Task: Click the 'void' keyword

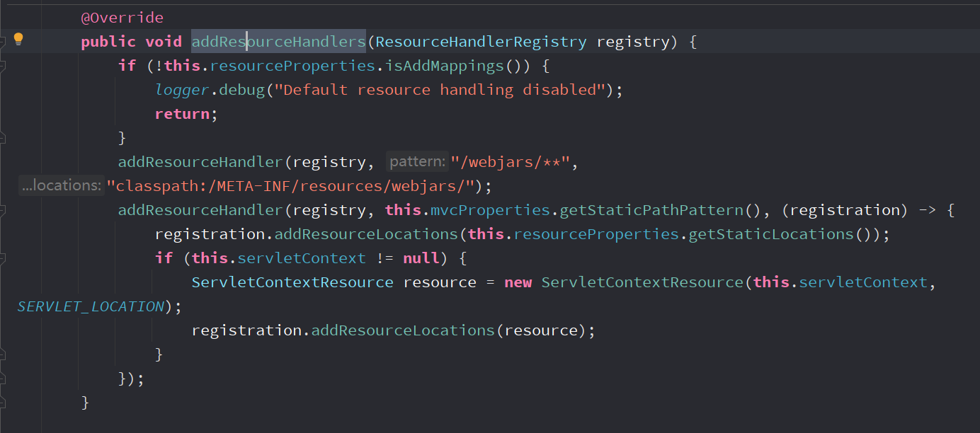Action: pyautogui.click(x=164, y=42)
